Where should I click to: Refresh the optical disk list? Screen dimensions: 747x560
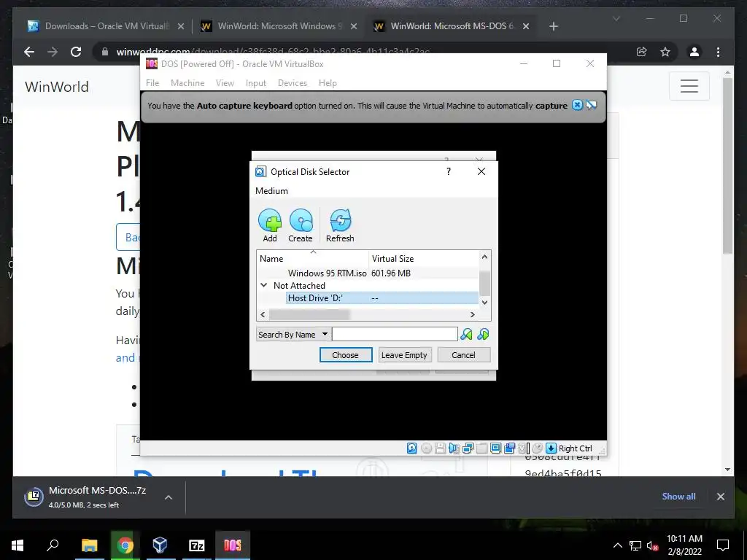coord(340,226)
